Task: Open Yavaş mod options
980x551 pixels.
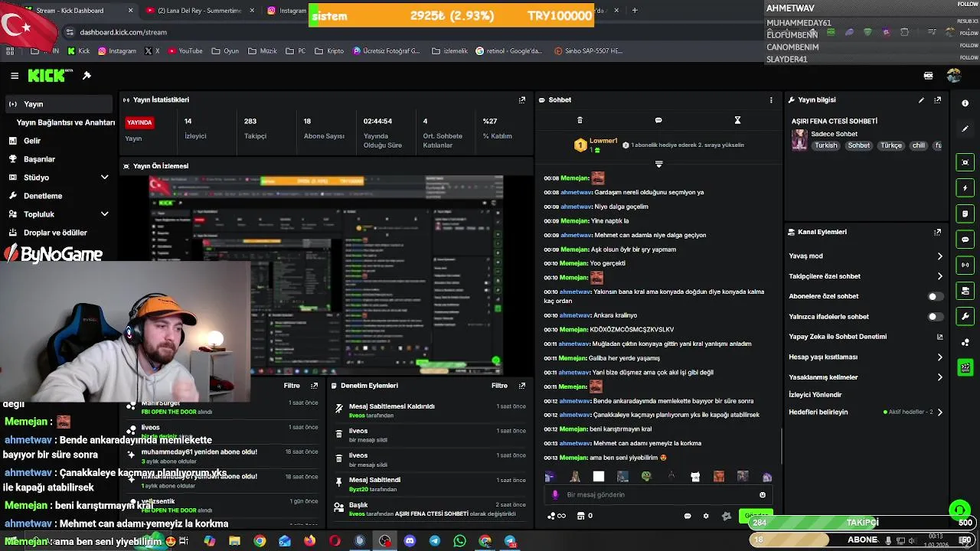Action: click(x=865, y=256)
